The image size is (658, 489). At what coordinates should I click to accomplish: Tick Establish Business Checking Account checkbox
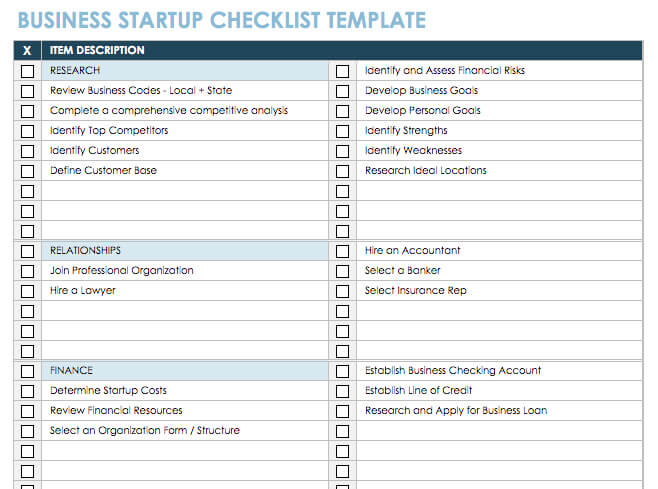pyautogui.click(x=343, y=371)
